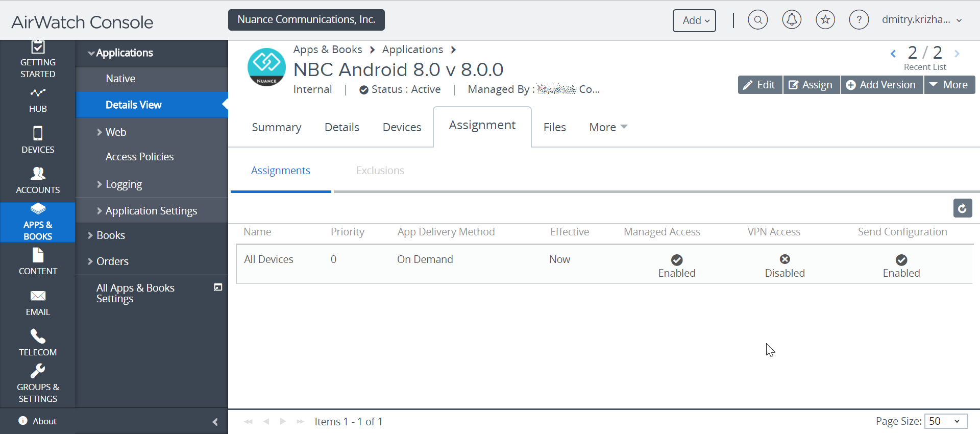Open the Page Size dropdown
Image resolution: width=980 pixels, height=434 pixels.
(x=946, y=421)
